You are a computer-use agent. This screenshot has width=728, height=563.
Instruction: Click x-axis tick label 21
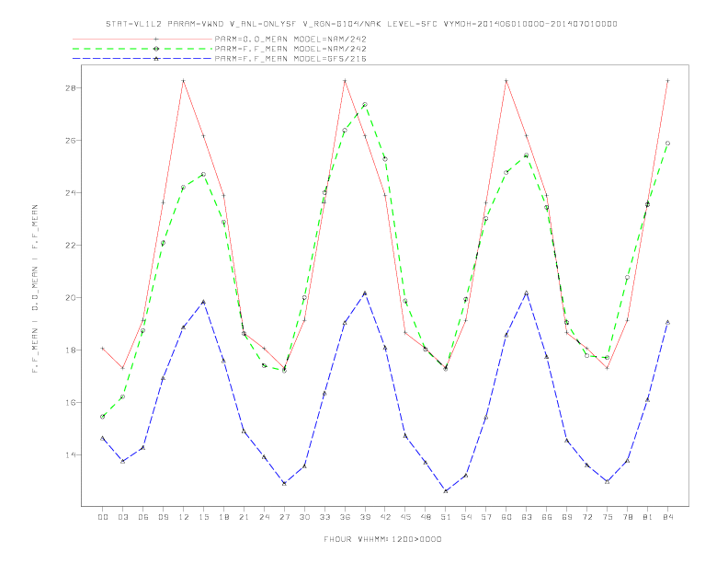click(244, 517)
